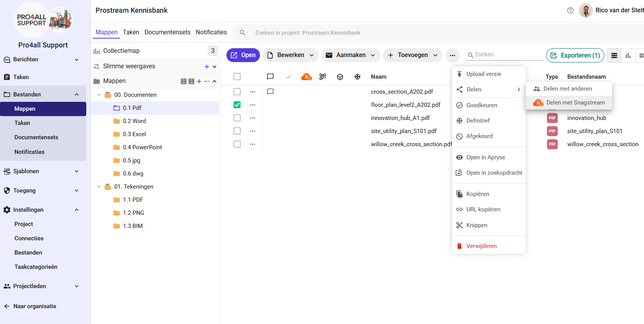Click the toolbar more options ellipsis button
The width and height of the screenshot is (644, 324).
point(453,55)
